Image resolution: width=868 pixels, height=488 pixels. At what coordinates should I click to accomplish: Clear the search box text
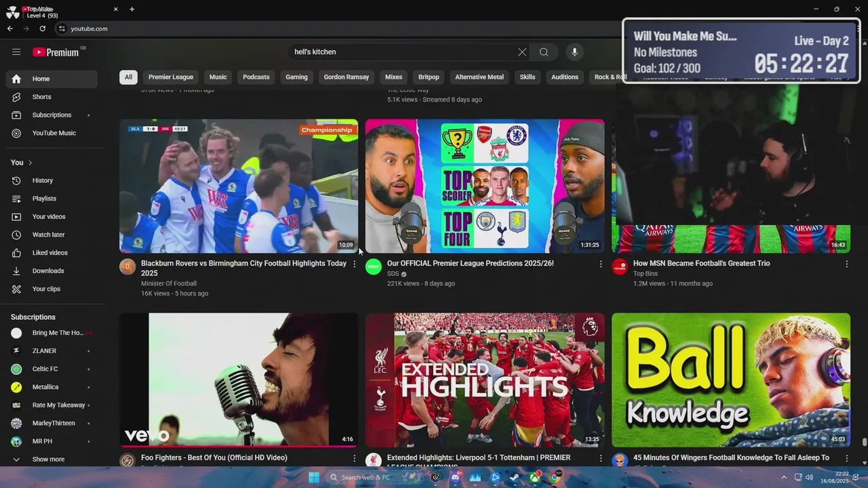[522, 52]
